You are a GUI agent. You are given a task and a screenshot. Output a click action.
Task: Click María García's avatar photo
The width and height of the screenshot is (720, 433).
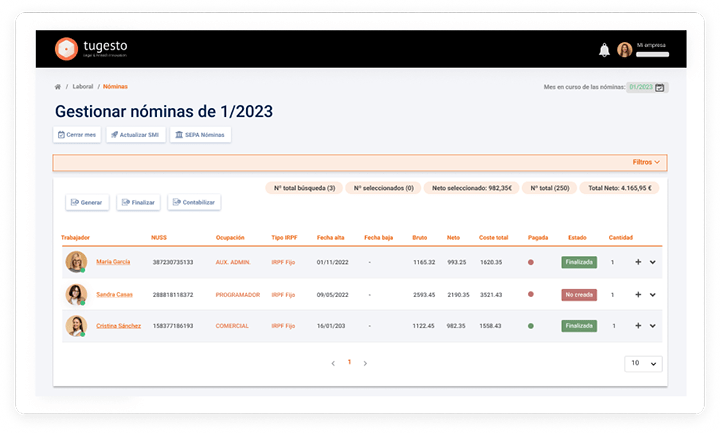tap(76, 262)
